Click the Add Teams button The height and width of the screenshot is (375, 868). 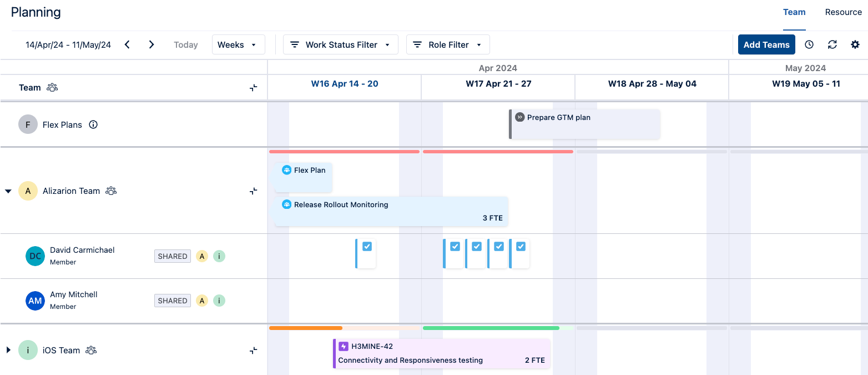coord(766,44)
